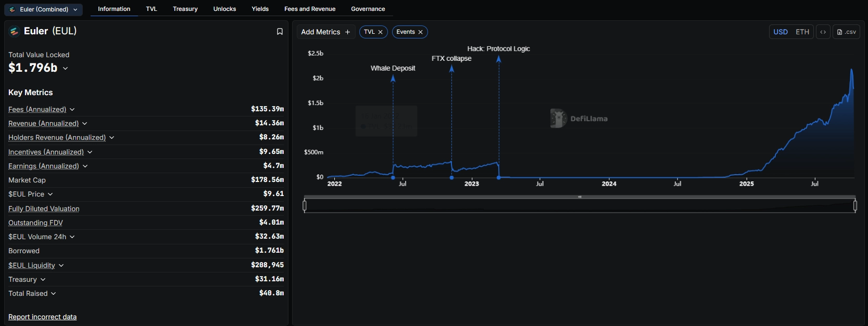Expand the Total Value Locked breakdown
The width and height of the screenshot is (868, 326).
pos(65,68)
